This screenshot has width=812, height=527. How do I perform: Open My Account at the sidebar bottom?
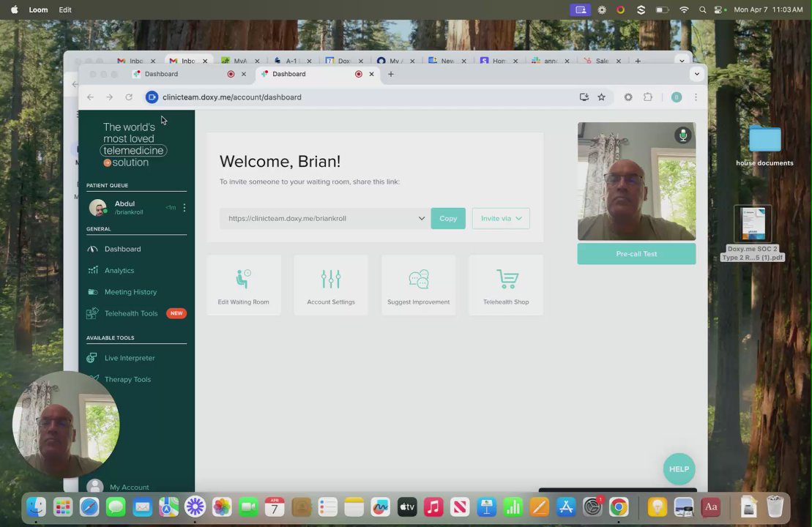(x=128, y=487)
